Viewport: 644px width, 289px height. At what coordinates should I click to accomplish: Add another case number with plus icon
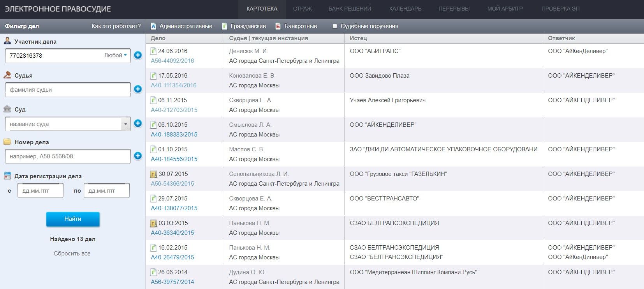coord(138,156)
